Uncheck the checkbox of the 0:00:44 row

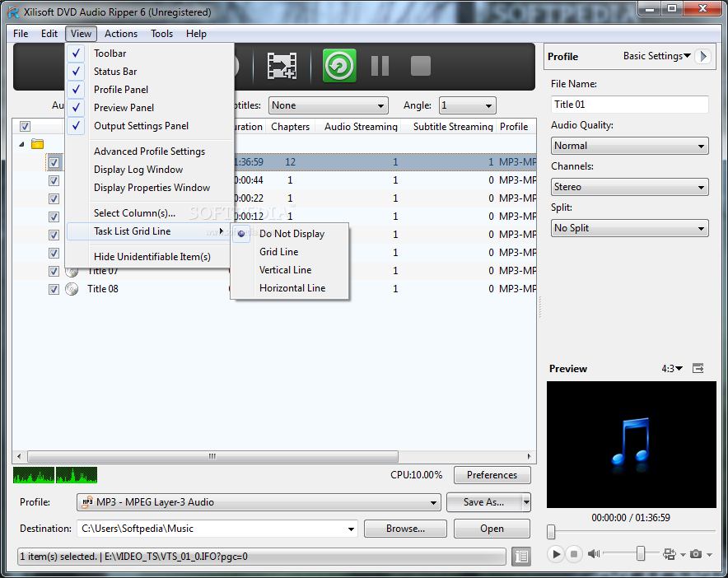(x=54, y=180)
